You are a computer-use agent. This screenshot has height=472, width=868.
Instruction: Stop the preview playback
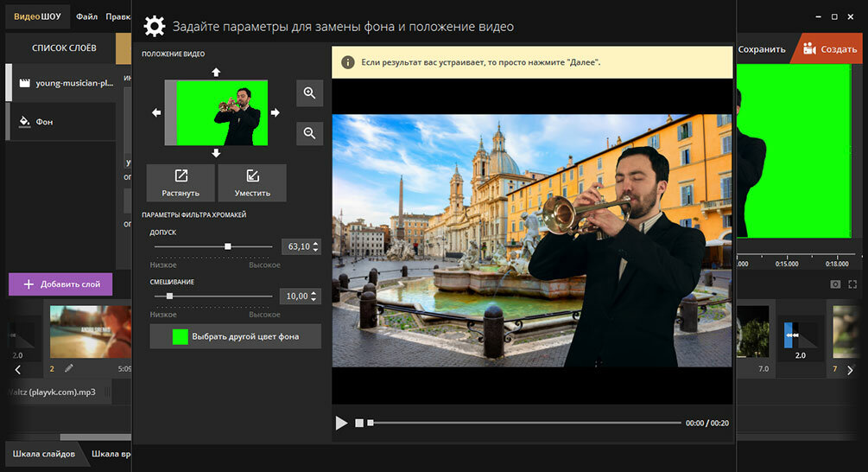(x=359, y=424)
